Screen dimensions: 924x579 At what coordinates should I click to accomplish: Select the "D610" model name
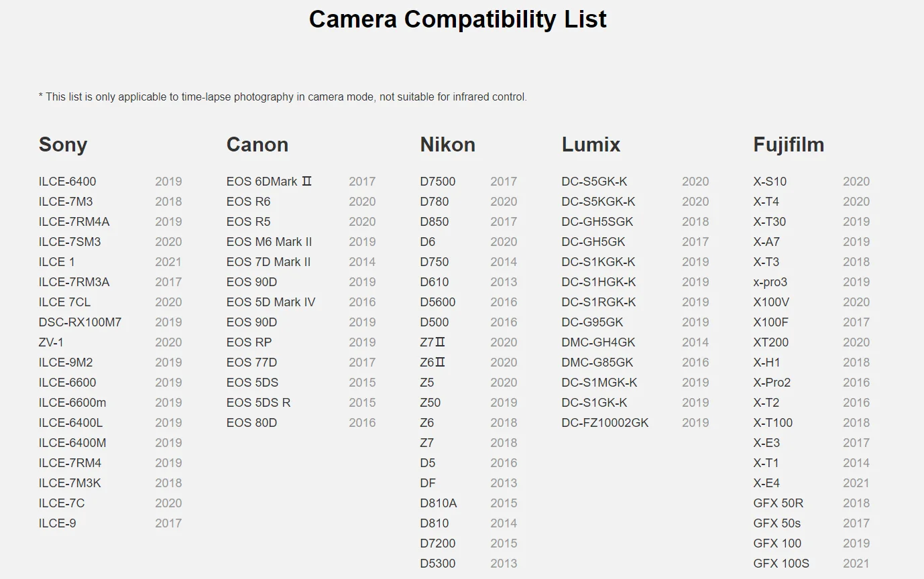435,282
